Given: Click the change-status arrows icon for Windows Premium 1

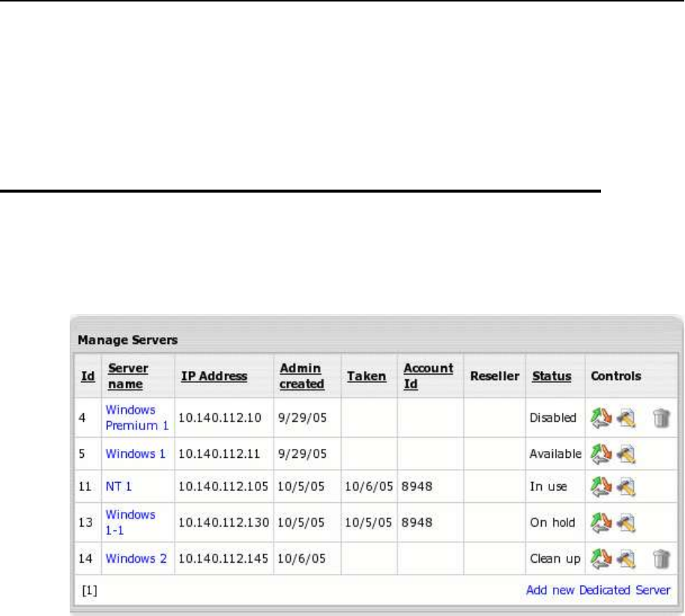Looking at the screenshot, I should click(600, 417).
